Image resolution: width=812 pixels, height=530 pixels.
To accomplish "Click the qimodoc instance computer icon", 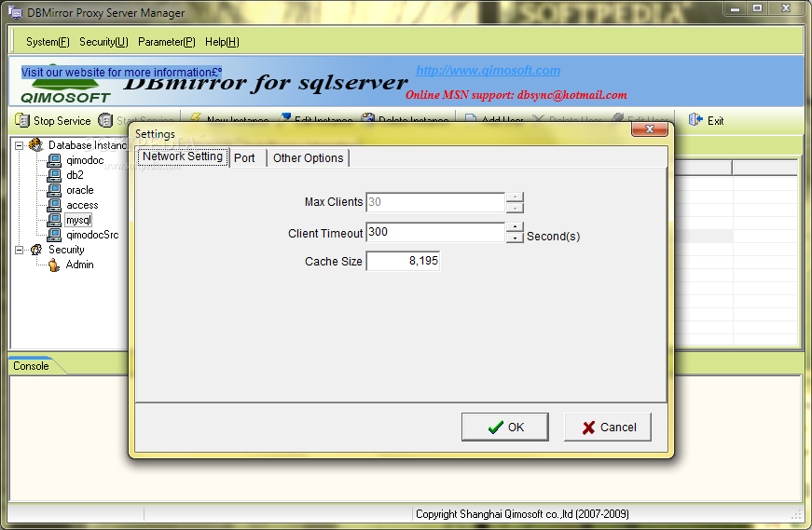I will click(x=54, y=160).
